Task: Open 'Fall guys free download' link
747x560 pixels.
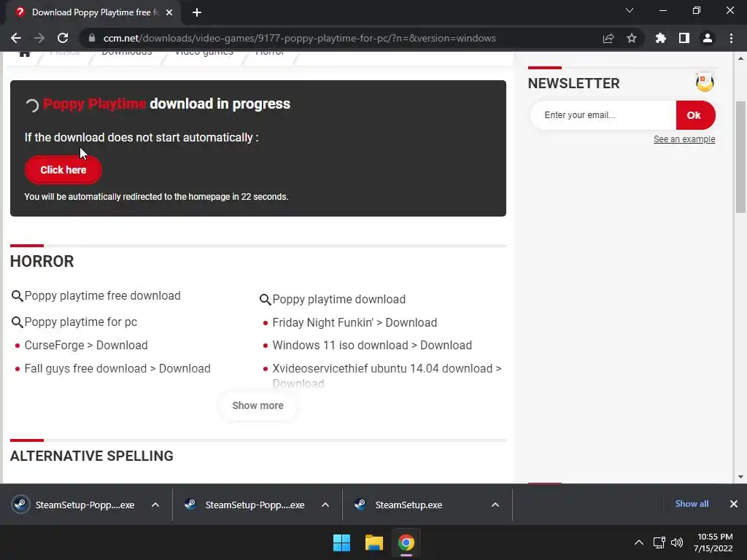Action: click(x=117, y=368)
